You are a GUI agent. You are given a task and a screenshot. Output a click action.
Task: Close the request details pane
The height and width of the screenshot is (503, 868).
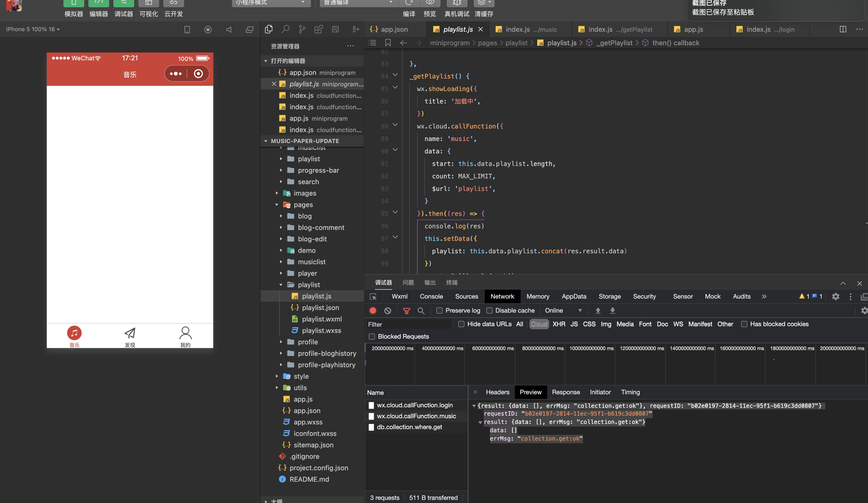[x=475, y=392]
